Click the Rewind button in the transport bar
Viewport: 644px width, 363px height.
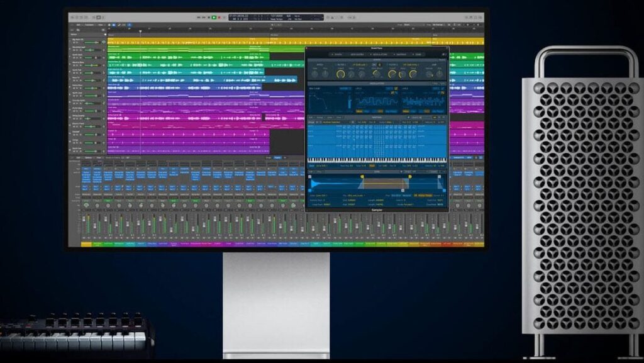(x=199, y=17)
